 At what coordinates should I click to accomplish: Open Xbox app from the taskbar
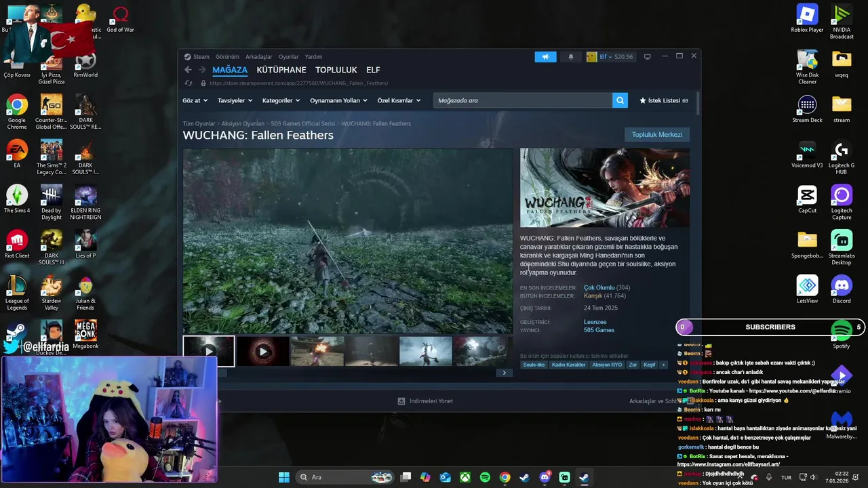pos(465,477)
